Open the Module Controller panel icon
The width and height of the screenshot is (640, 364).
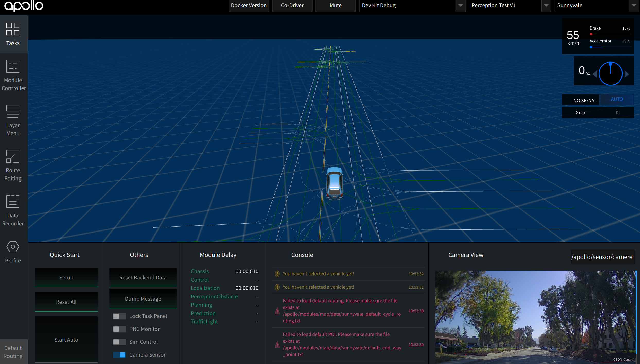[x=13, y=66]
